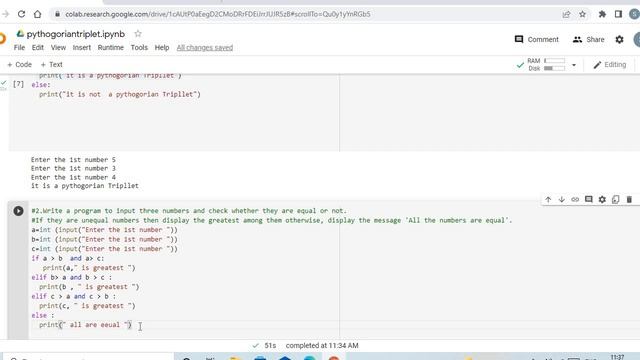
Task: Click the 'Enter the 1st number 5' output
Action: coord(73,160)
